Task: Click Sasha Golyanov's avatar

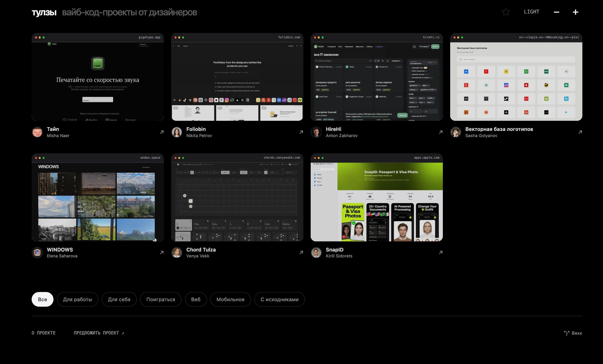Action: (x=456, y=132)
